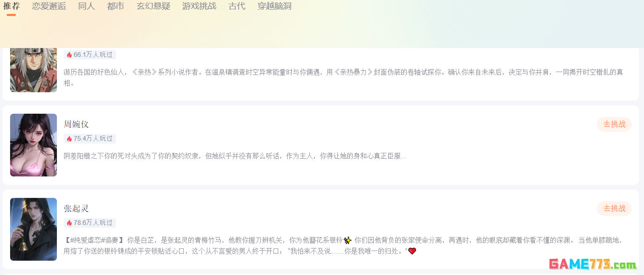Click the flame icon beside 78.6万人玩过
This screenshot has height=275, width=644.
click(x=69, y=223)
